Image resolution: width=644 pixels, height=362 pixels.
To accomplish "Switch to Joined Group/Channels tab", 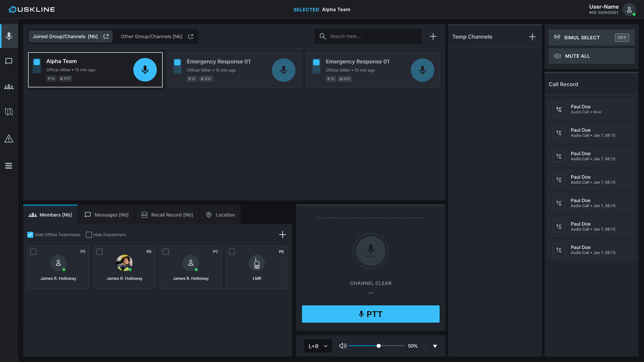I will [x=65, y=36].
